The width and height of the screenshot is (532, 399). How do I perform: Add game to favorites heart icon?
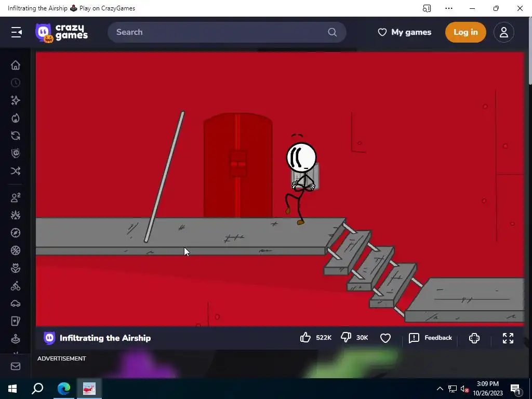pos(385,338)
